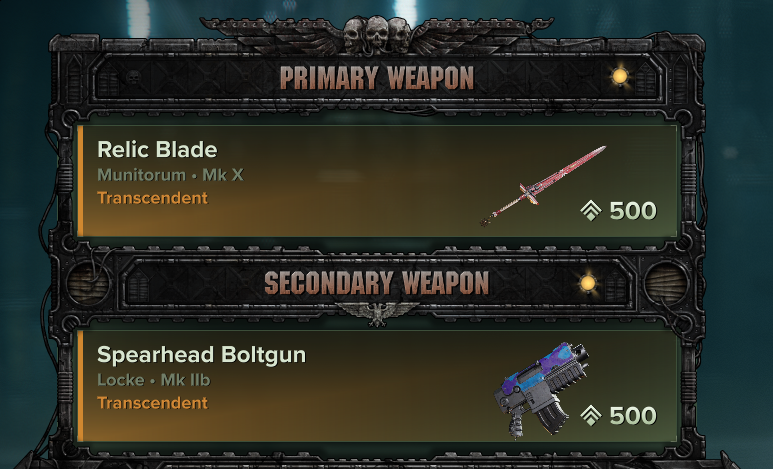Open the Primary Weapon header tab
The image size is (773, 469).
[377, 78]
